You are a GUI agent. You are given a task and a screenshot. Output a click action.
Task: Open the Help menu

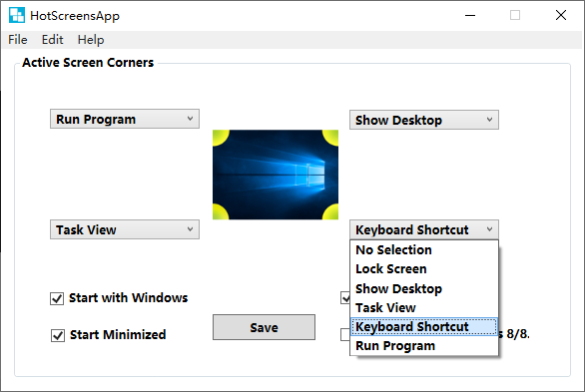(x=91, y=40)
